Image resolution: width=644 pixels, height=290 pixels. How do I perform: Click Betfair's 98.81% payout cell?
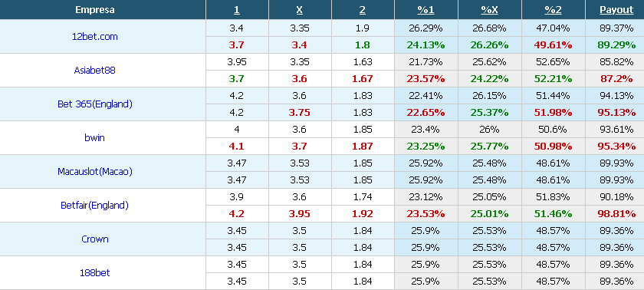[x=616, y=214]
